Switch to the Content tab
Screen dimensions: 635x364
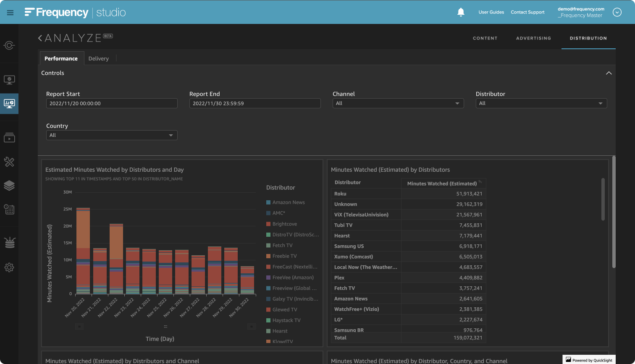pos(485,38)
